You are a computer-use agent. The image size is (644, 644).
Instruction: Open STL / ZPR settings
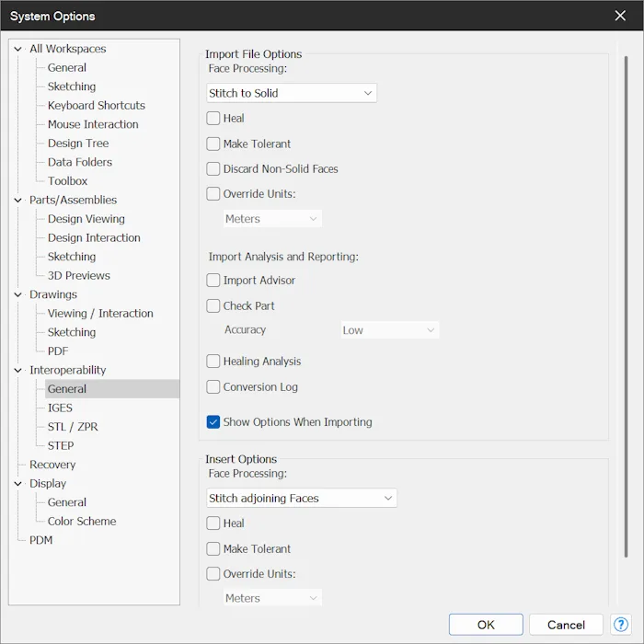(x=73, y=426)
